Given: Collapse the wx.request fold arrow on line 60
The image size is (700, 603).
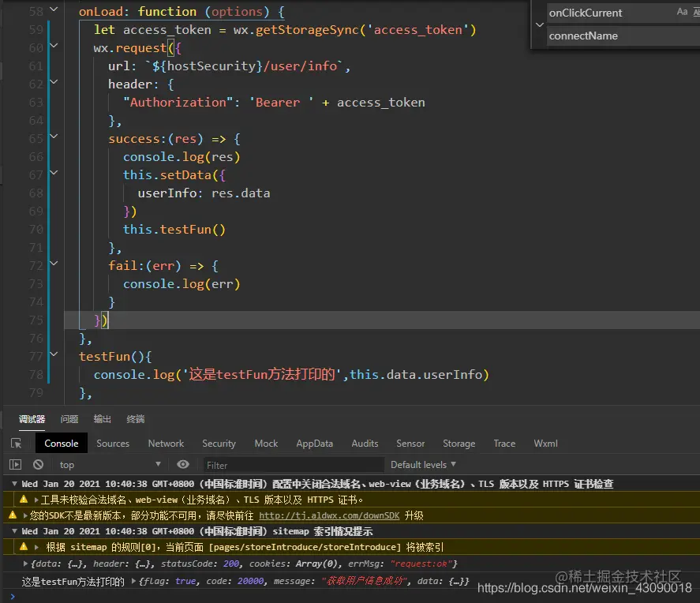Looking at the screenshot, I should [54, 46].
